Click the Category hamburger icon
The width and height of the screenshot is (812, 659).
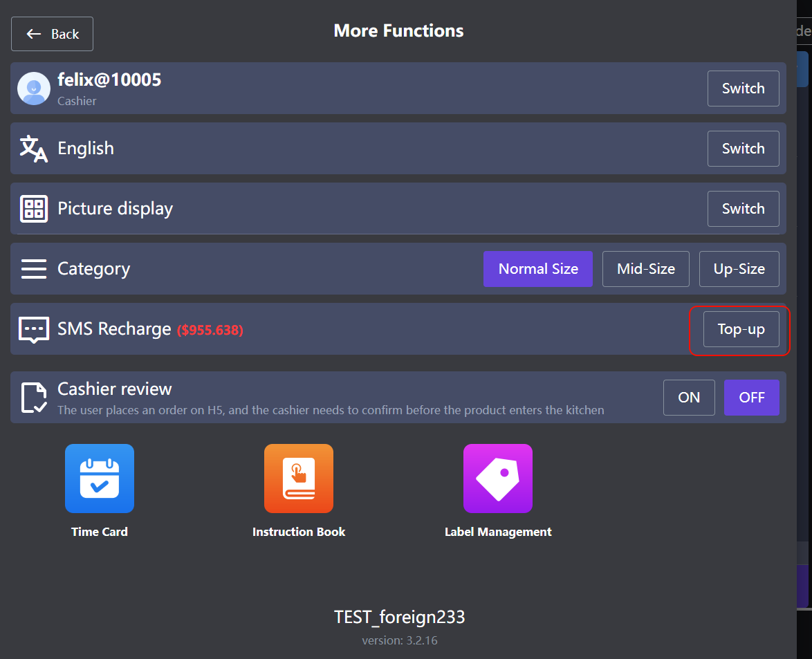pyautogui.click(x=34, y=269)
